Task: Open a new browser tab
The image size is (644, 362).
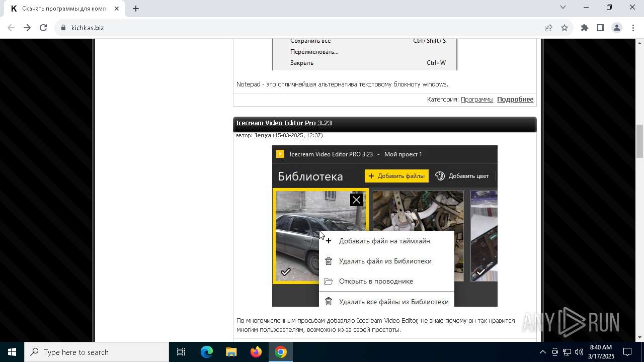Action: (x=136, y=9)
